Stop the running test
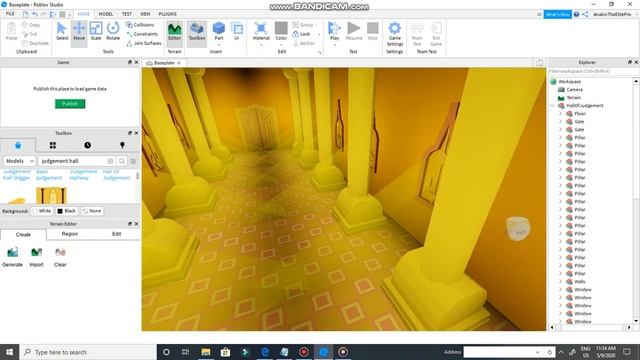 [x=373, y=32]
